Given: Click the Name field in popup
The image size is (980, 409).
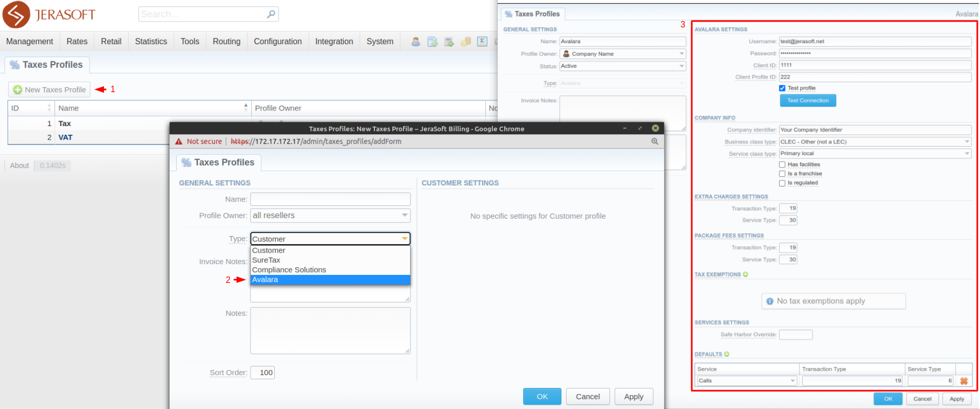Looking at the screenshot, I should pos(330,199).
